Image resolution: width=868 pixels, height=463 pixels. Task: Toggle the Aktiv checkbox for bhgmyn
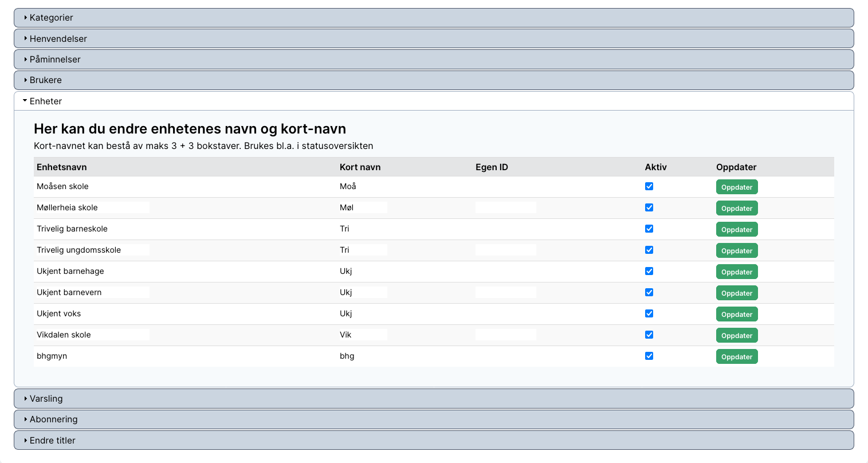[x=649, y=356]
